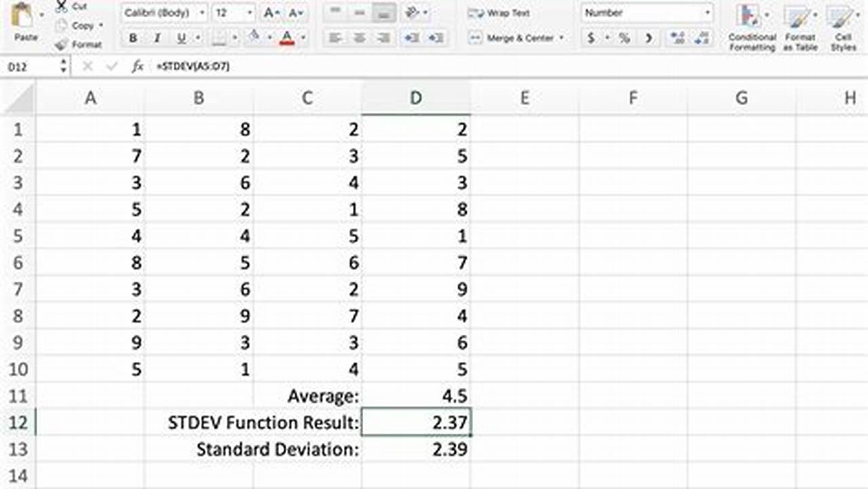This screenshot has height=489, width=868.
Task: Center text horizontally
Action: click(360, 38)
